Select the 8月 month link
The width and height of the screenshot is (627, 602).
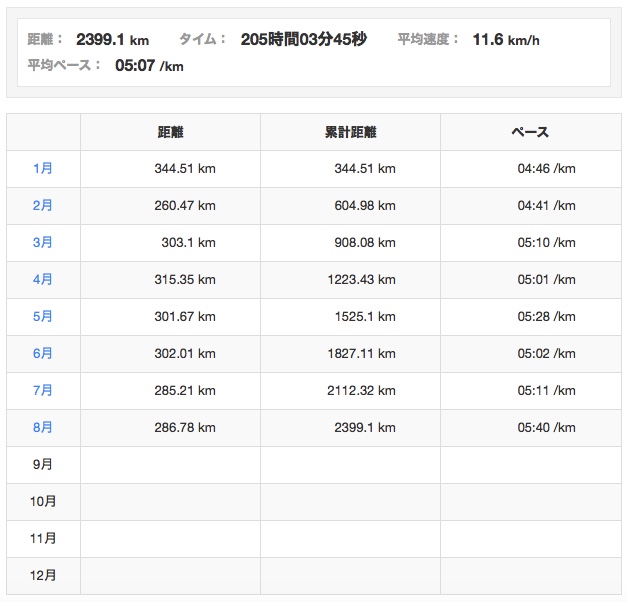tap(43, 428)
